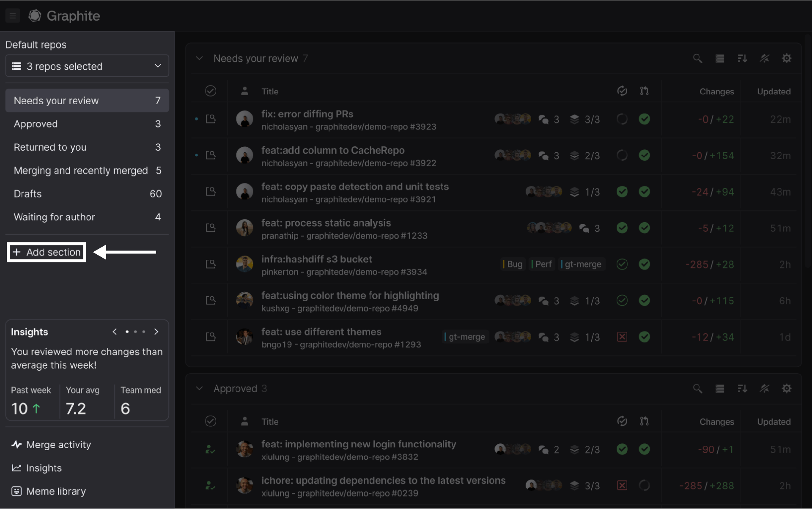This screenshot has height=509, width=812.
Task: Collapse the Needs your review section chevron
Action: click(x=199, y=58)
